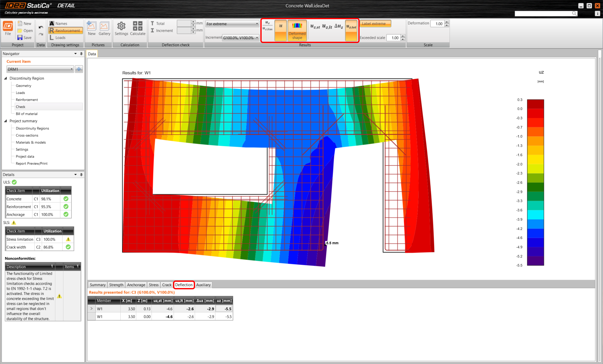Collapse the Discontinuity Region tree node

6,78
